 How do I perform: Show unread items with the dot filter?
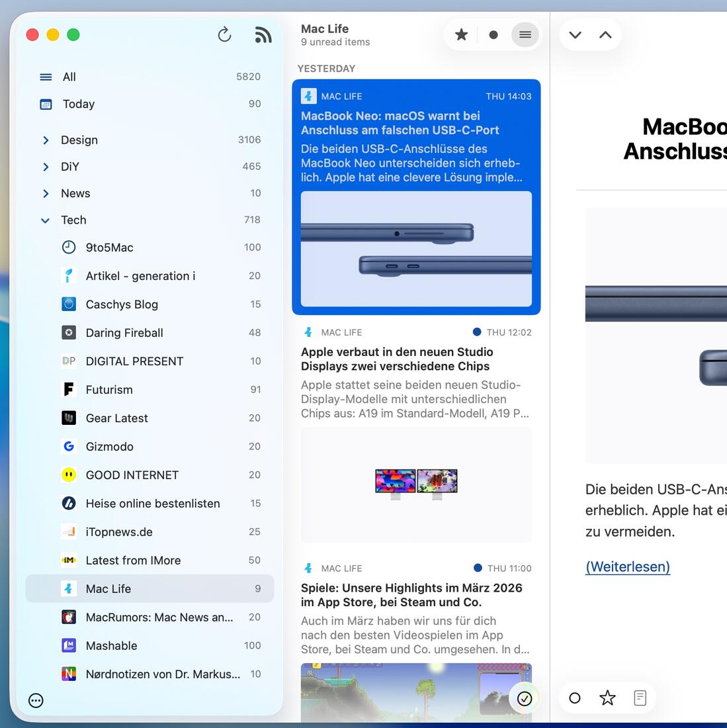click(x=493, y=35)
